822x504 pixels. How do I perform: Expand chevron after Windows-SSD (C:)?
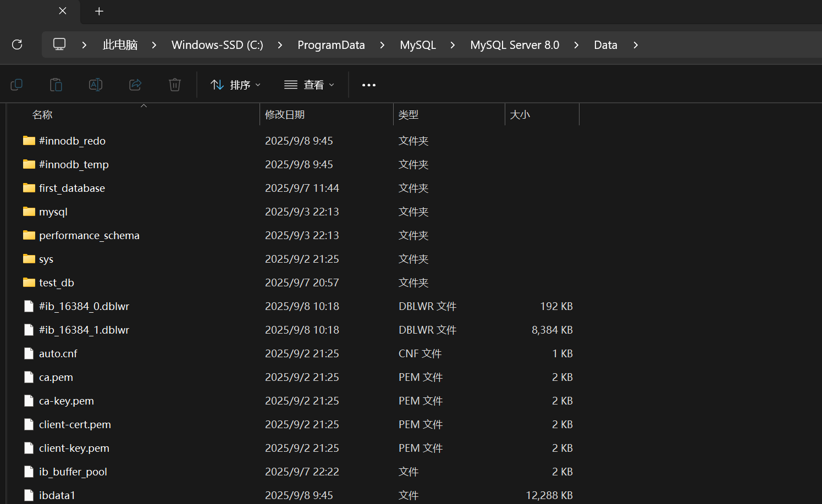click(x=280, y=45)
